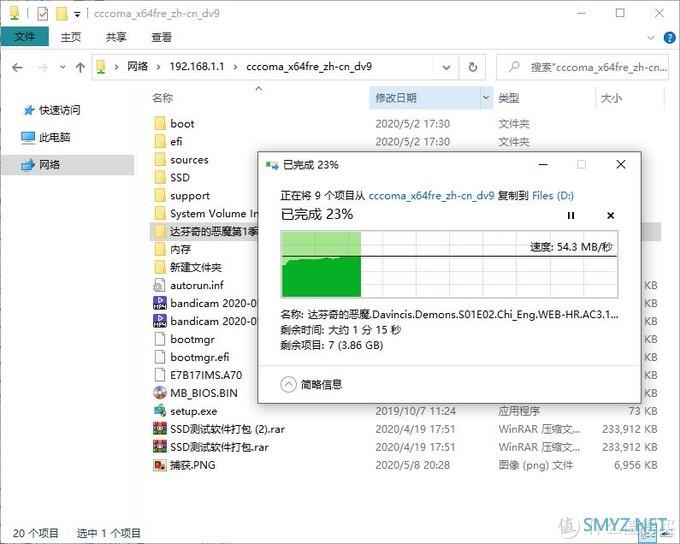Close the copy progress dialog window
Image resolution: width=680 pixels, height=544 pixels.
(x=621, y=165)
